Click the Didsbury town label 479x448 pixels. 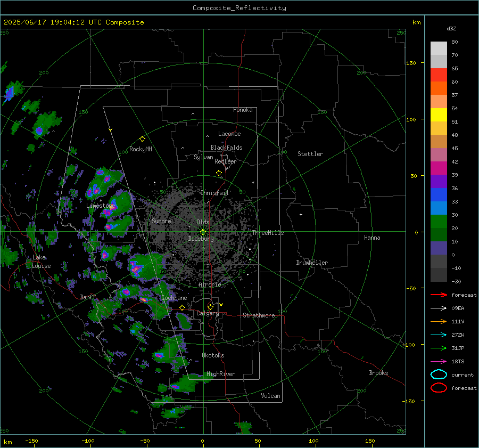point(201,239)
